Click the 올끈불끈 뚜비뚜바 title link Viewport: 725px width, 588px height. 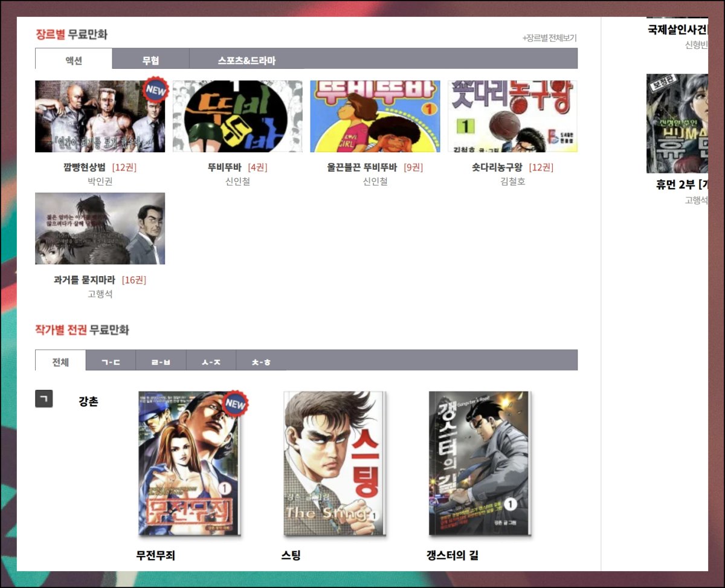pos(362,167)
